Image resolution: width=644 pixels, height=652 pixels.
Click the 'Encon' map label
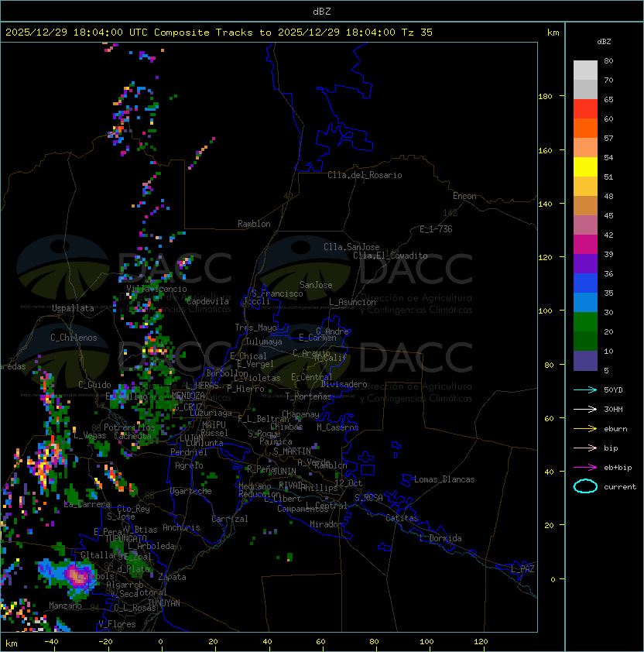pos(464,196)
